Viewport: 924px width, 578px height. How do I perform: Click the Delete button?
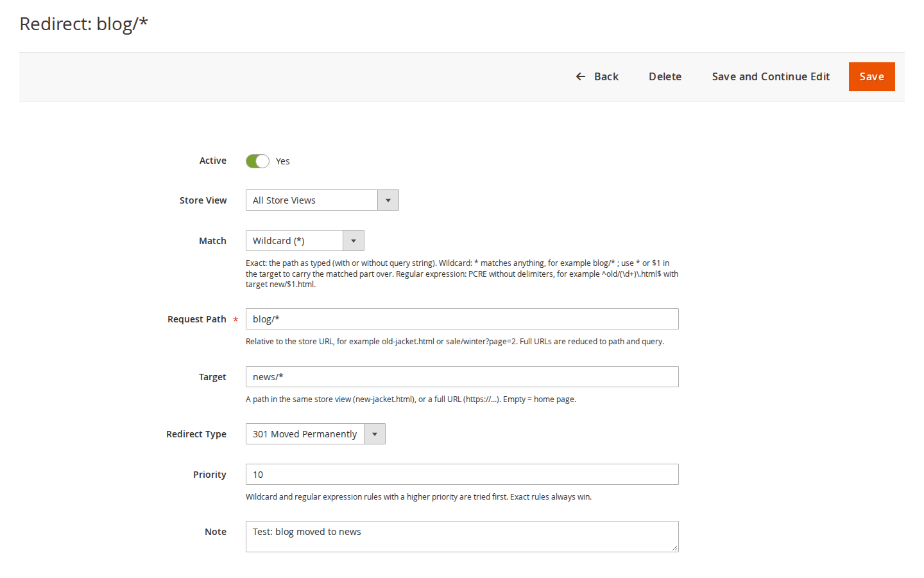coord(665,76)
